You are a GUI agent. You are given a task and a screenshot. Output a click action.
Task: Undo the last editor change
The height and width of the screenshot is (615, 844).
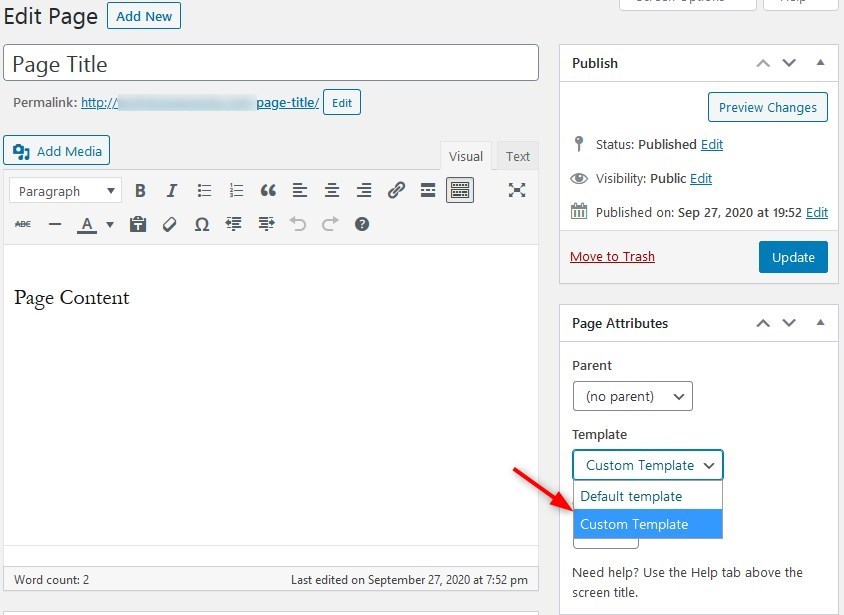click(298, 224)
